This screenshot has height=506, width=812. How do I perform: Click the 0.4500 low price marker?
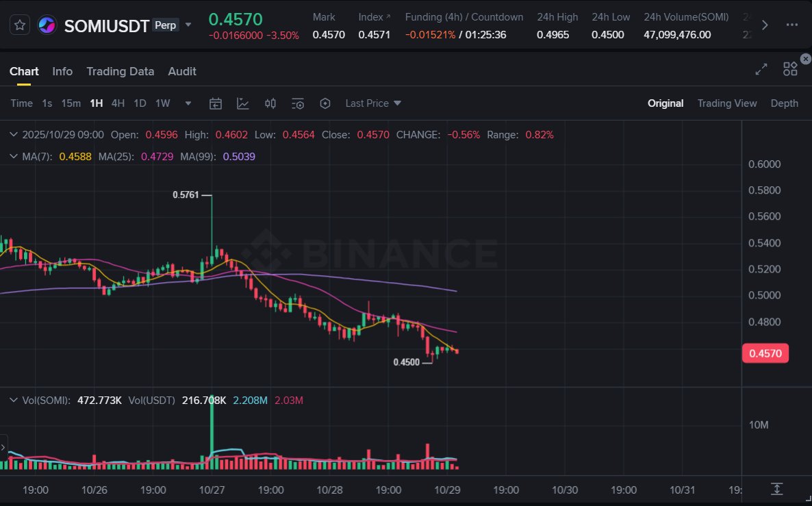[x=407, y=362]
